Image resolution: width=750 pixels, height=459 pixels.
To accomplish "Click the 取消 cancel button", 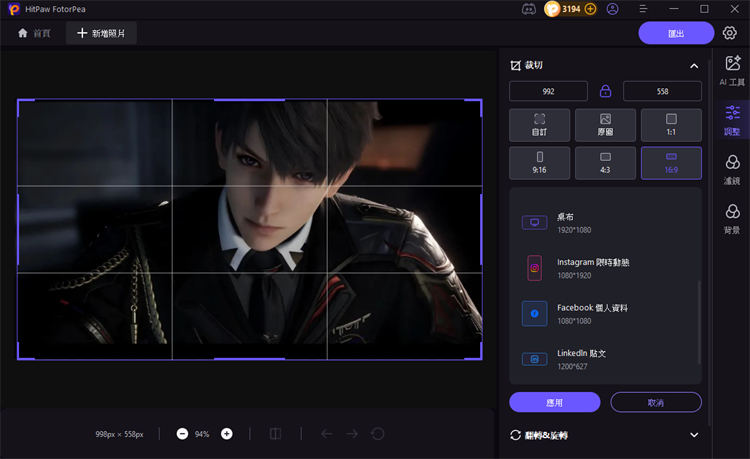I will point(656,403).
